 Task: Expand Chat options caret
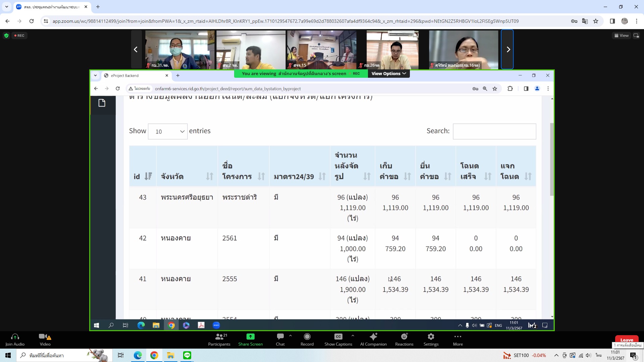point(290,336)
